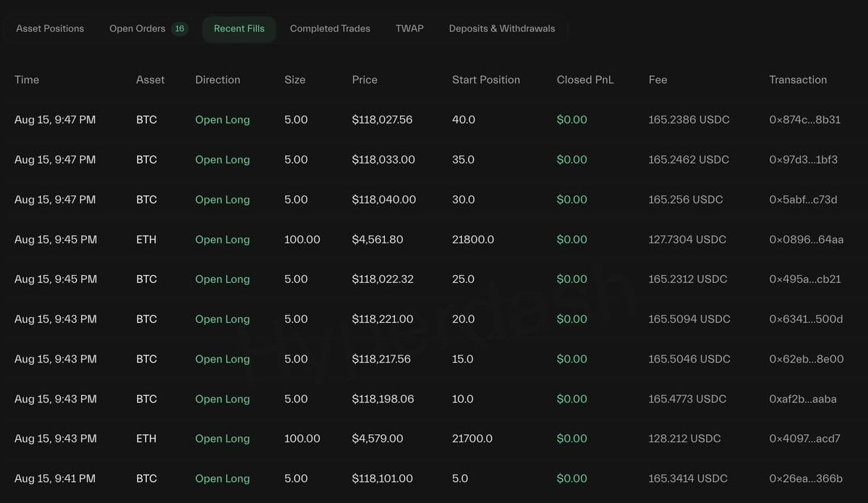View the Deposits & Withdrawals tab
Viewport: 868px width, 503px height.
pyautogui.click(x=502, y=29)
